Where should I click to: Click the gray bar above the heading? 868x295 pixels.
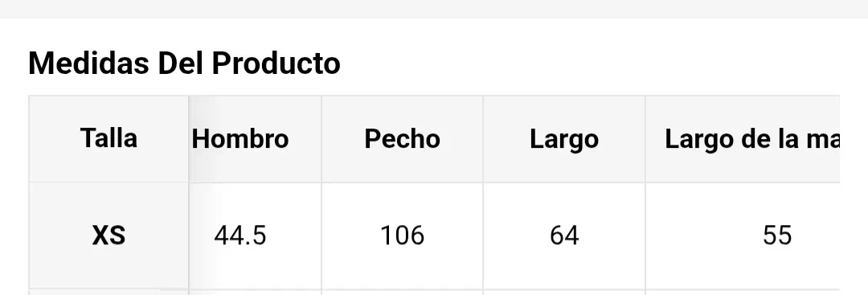pyautogui.click(x=434, y=9)
